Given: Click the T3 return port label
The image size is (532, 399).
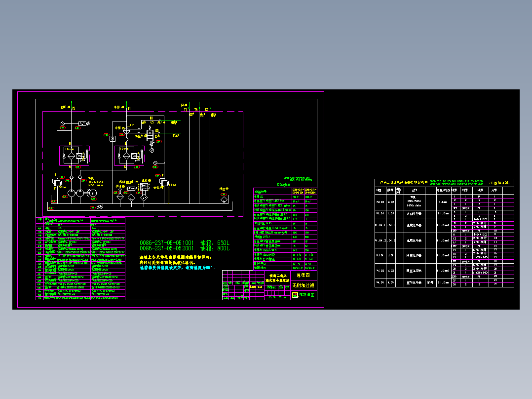Looking at the screenshot, I should pos(206,110).
